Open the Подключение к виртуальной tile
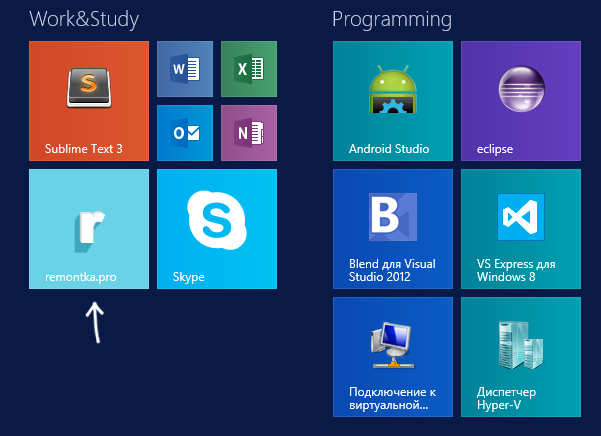Image resolution: width=601 pixels, height=436 pixels. (x=393, y=357)
